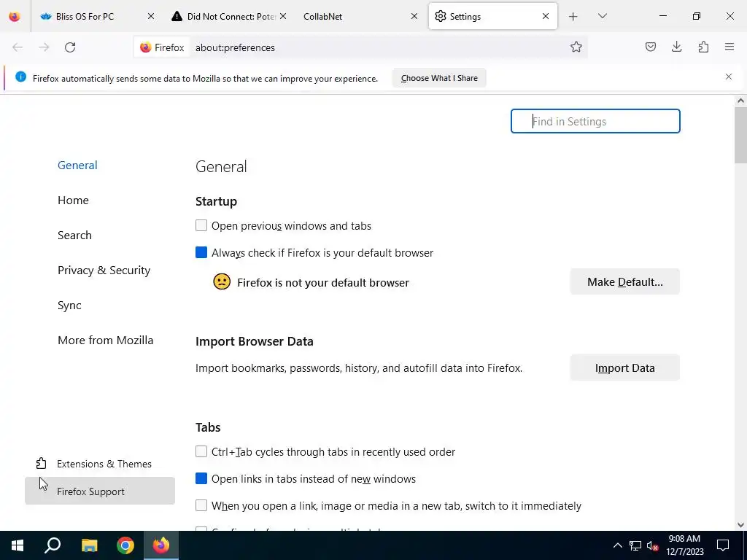Screen dimensions: 747x560
Task: Click the Firefox View icon in tab bar
Action: click(x=15, y=16)
